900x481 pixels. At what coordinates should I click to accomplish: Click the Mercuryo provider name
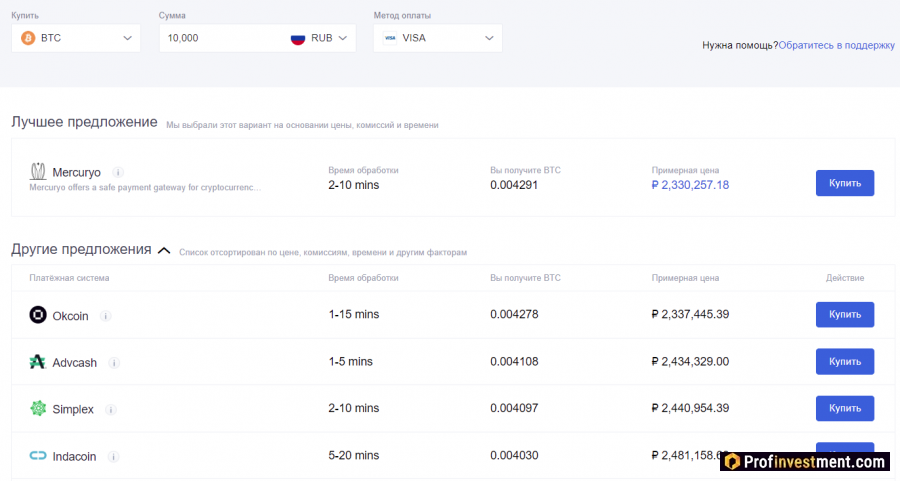tap(76, 173)
